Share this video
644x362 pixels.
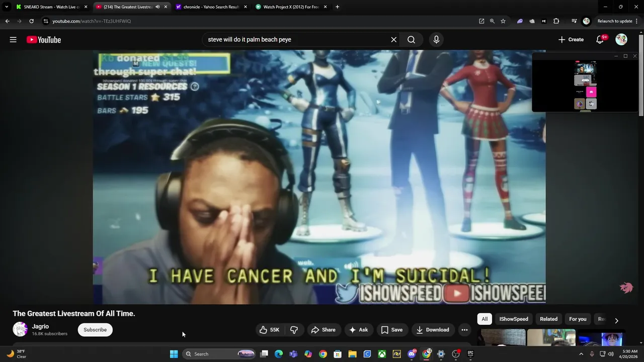click(324, 330)
